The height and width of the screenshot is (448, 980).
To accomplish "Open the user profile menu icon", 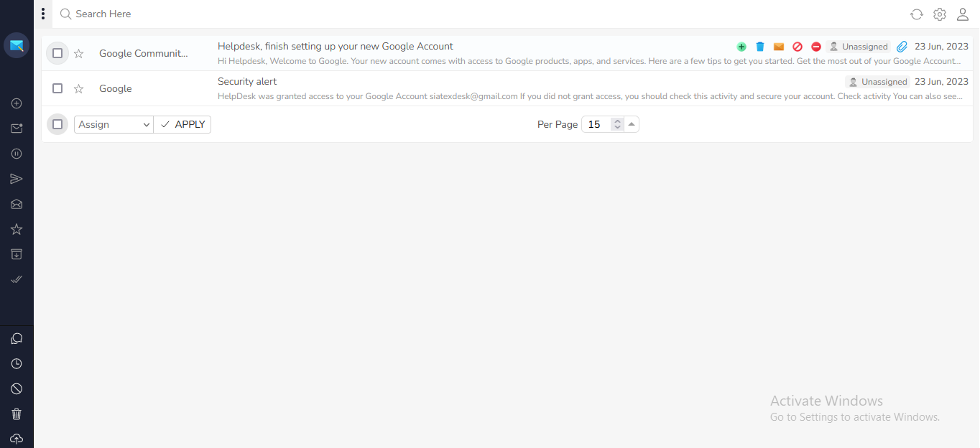I will tap(963, 14).
